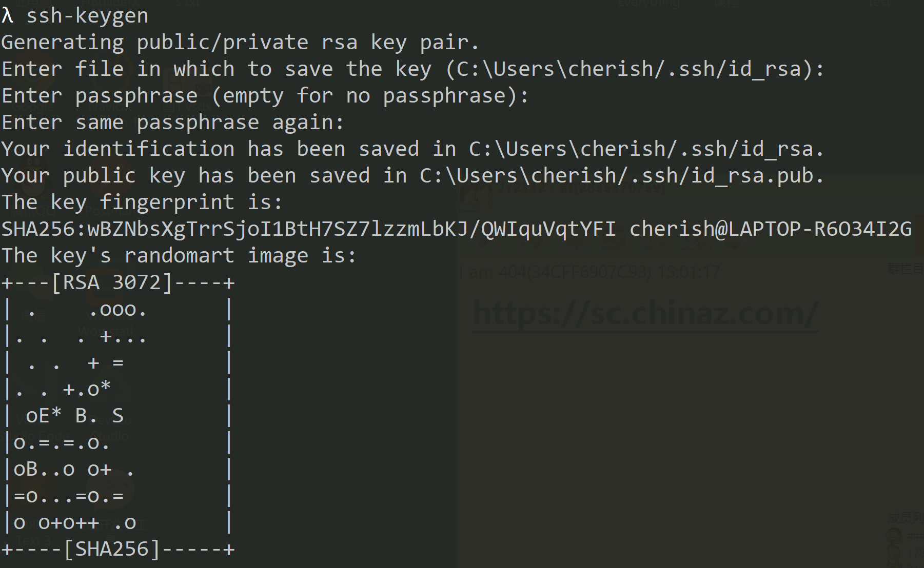Click the faint https://sc.chinaz.com/ link
This screenshot has height=568, width=924.
coord(645,313)
